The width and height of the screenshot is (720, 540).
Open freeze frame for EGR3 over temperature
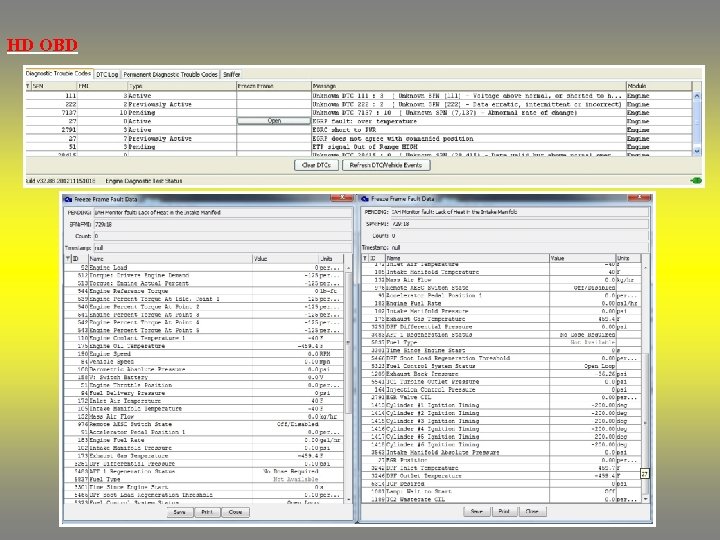273,121
